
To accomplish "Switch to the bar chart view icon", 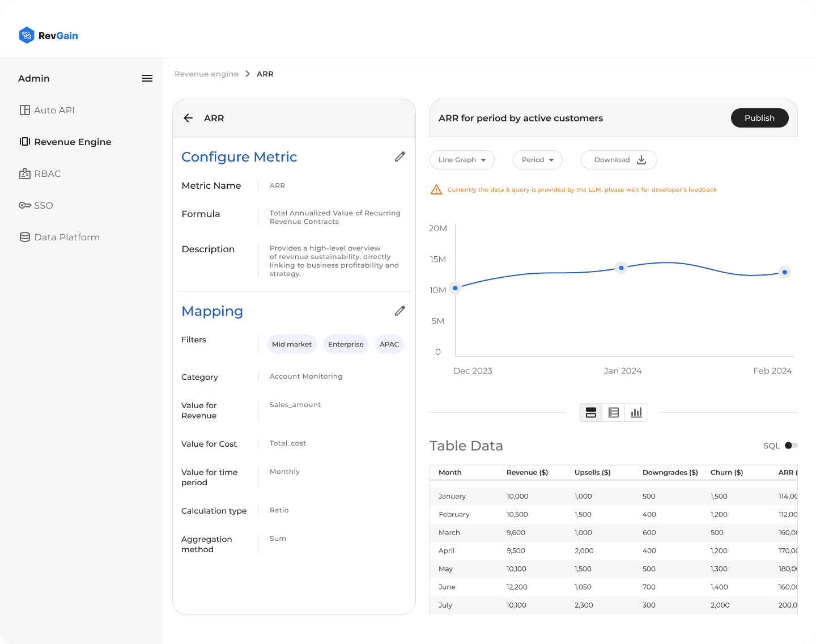I will (x=636, y=412).
